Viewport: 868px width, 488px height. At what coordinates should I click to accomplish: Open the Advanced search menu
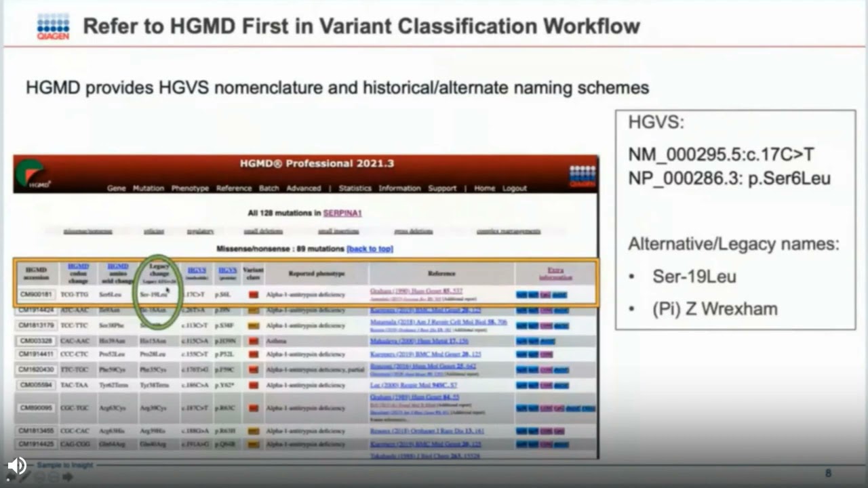tap(303, 188)
